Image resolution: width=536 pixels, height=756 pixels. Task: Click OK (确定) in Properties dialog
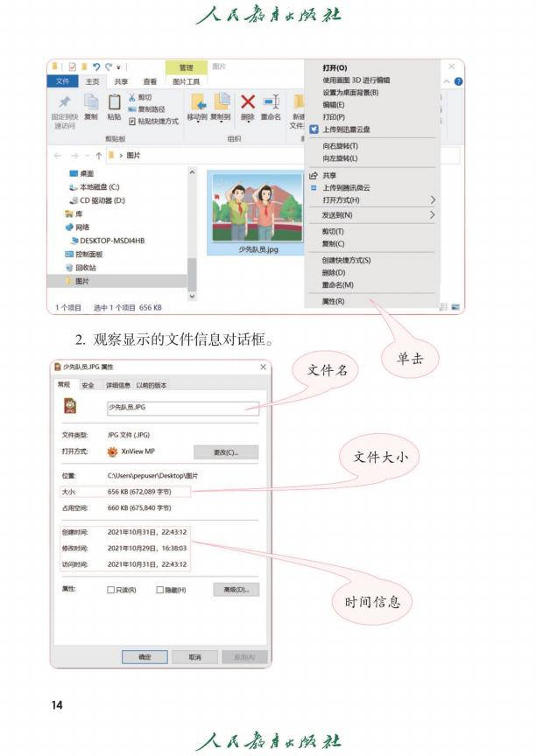(x=145, y=656)
